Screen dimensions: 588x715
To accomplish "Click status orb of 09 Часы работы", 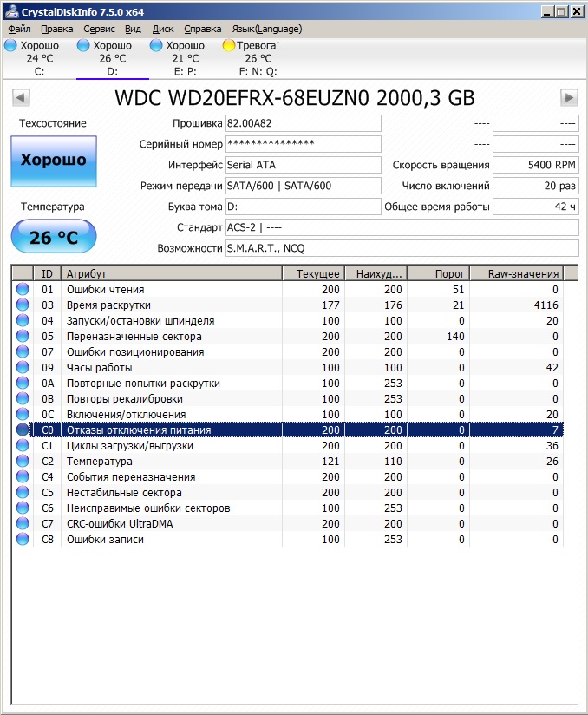I will point(23,367).
